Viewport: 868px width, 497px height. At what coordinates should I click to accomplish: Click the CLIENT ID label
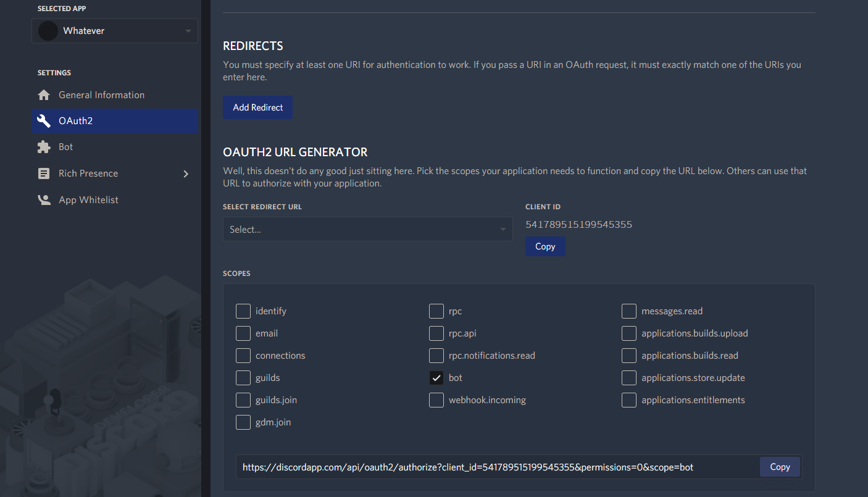[x=543, y=207]
